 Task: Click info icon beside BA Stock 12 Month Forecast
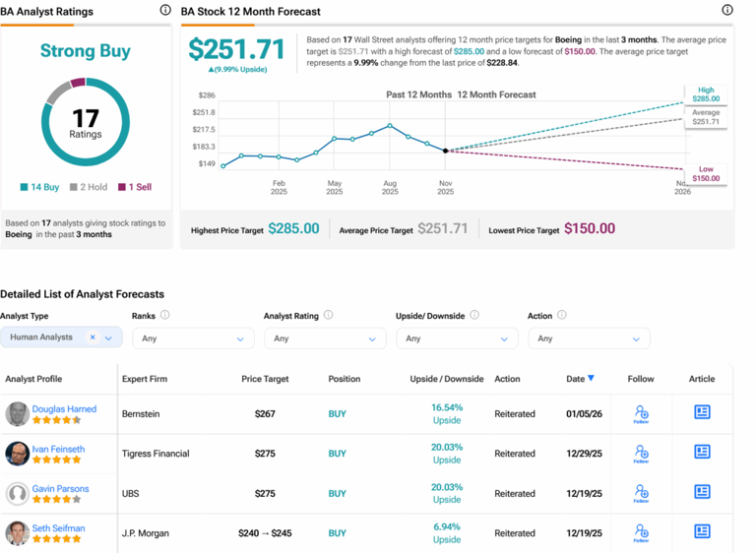pyautogui.click(x=727, y=11)
